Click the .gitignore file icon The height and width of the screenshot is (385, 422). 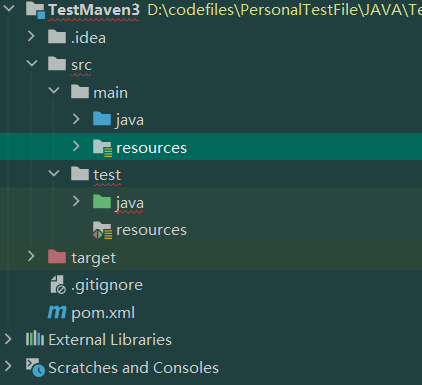[x=58, y=284]
